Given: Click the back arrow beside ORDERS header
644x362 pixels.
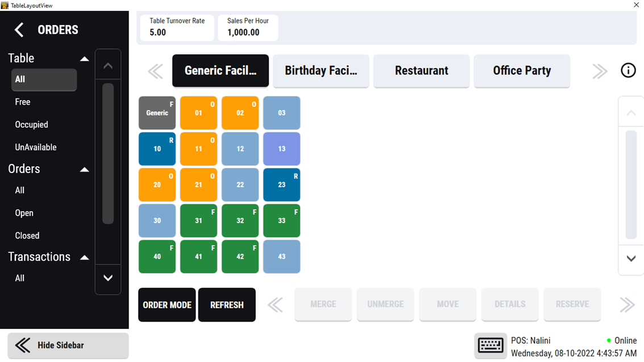Looking at the screenshot, I should [x=19, y=29].
